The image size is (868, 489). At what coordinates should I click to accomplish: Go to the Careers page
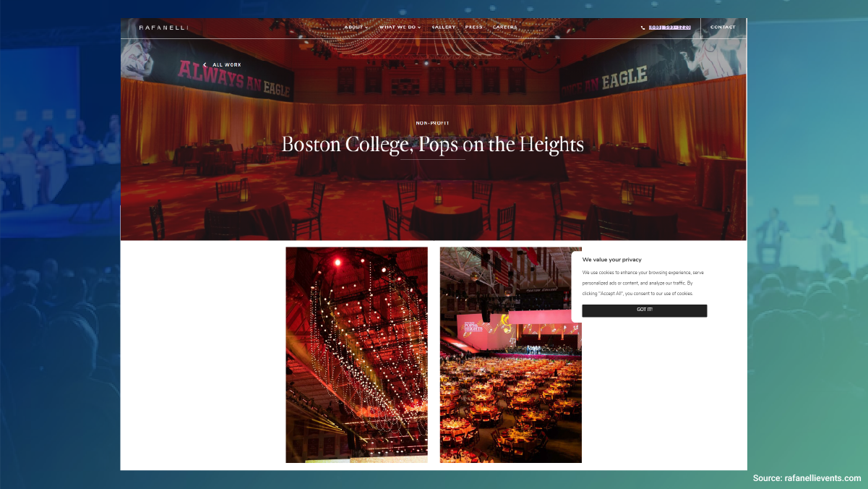pyautogui.click(x=505, y=27)
